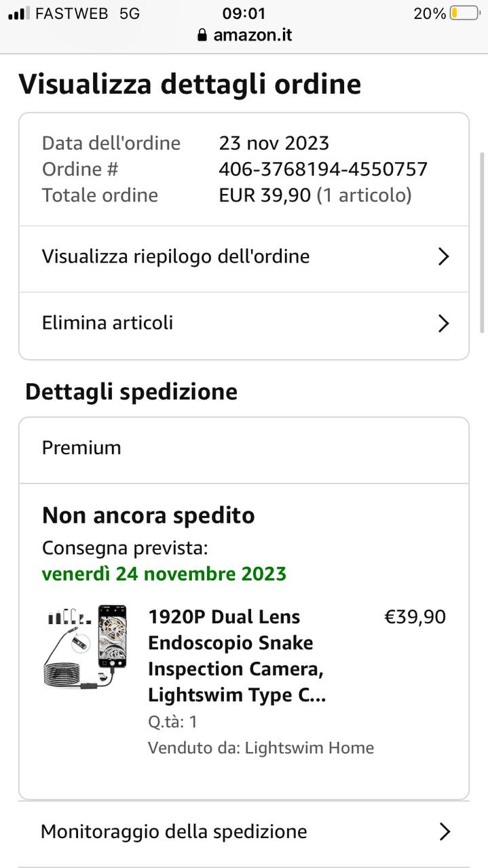488x868 pixels.
Task: Tap delivery date venerdì 24 novembre 2023
Action: point(164,574)
